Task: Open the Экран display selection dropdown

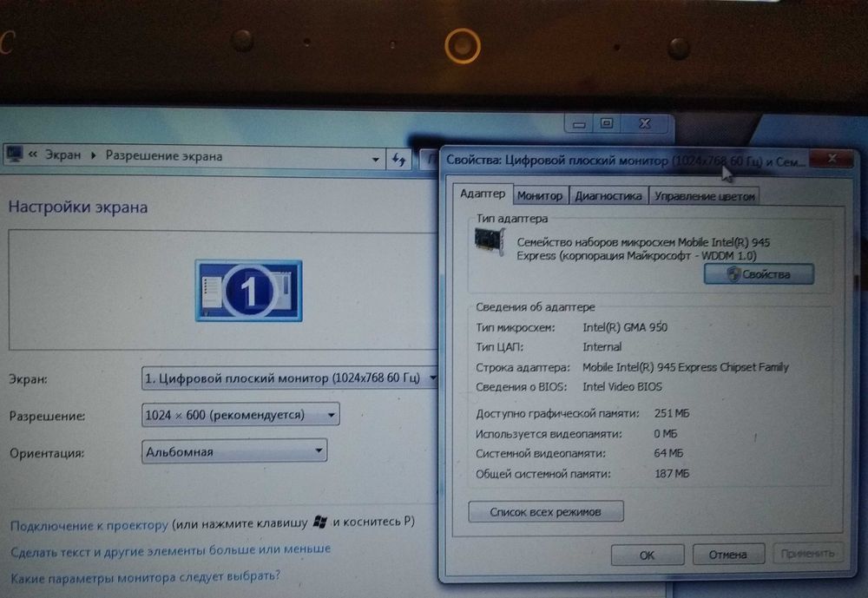Action: [x=289, y=378]
